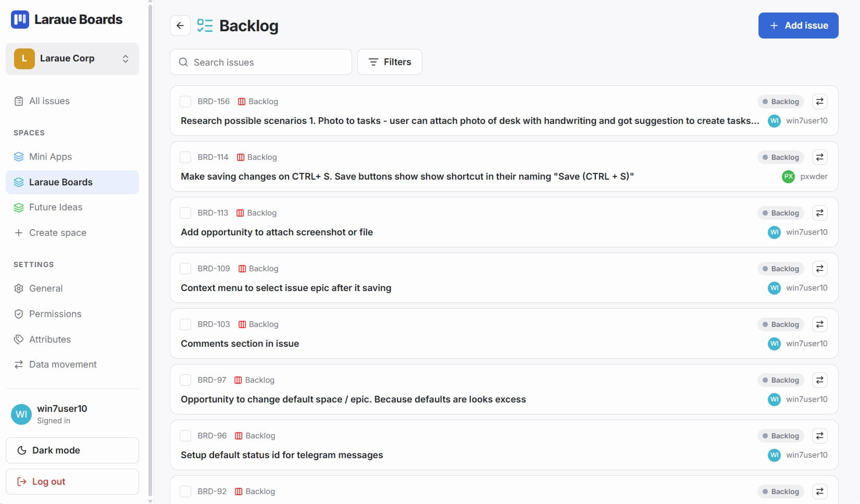This screenshot has height=504, width=860.
Task: Tick the BRD-96 issue checkbox
Action: (185, 436)
